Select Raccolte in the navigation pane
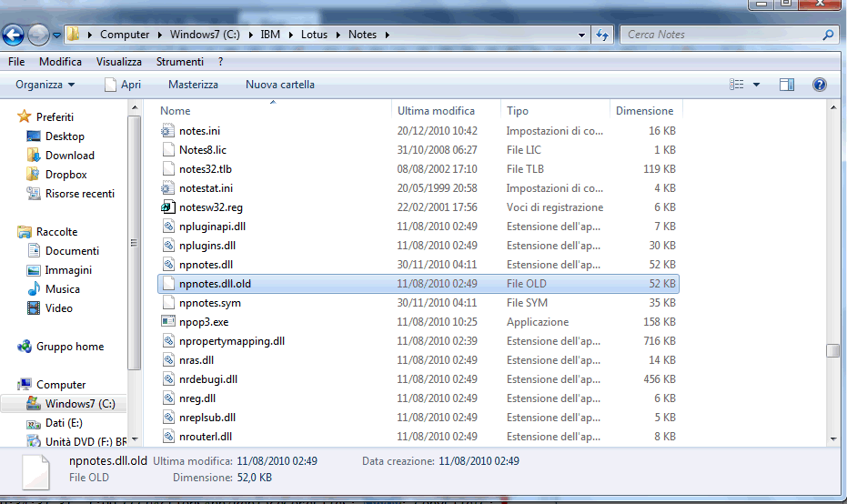Screen dimensions: 847x504 (x=56, y=232)
